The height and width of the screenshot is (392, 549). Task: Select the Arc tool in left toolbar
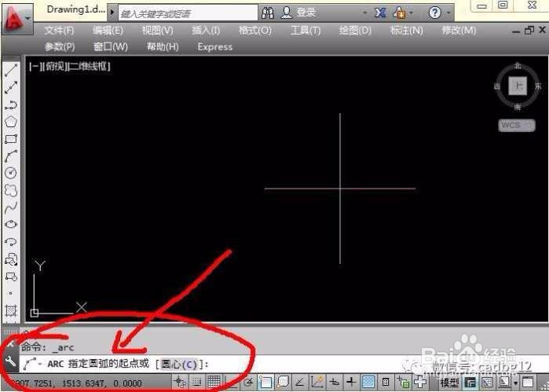(x=10, y=156)
